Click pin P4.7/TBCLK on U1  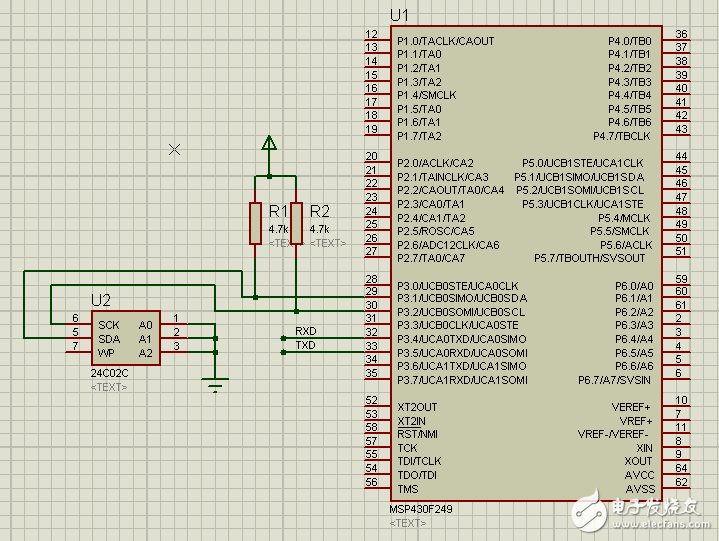[x=622, y=136]
